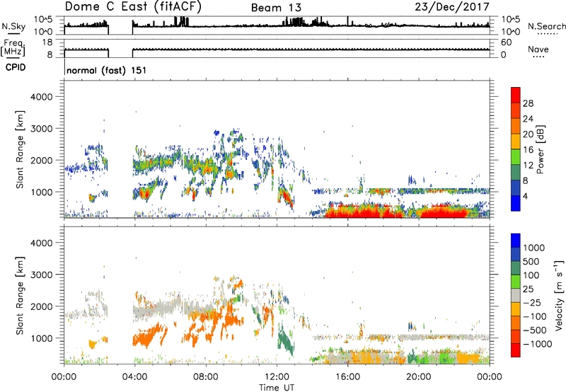Click the left '10^5' noise axis tick
Viewport: 566px width, 392px height.
(43, 19)
